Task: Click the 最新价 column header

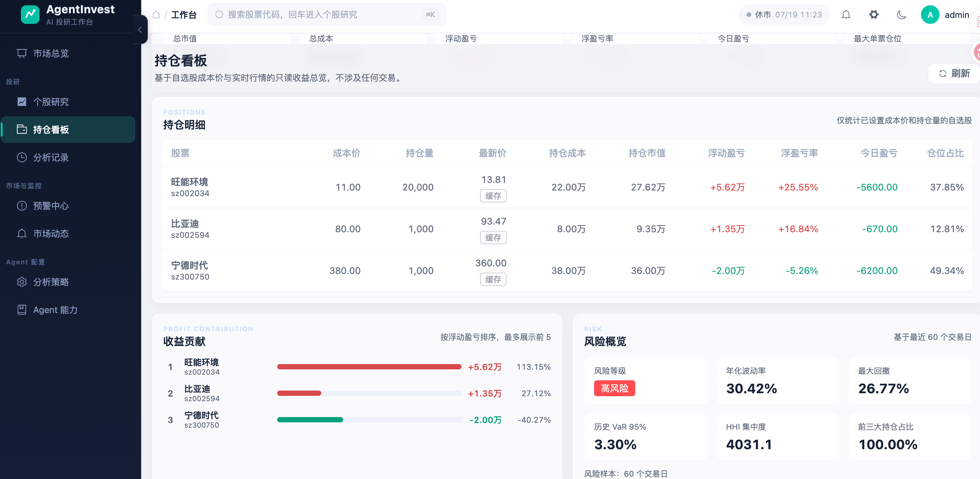Action: tap(492, 153)
